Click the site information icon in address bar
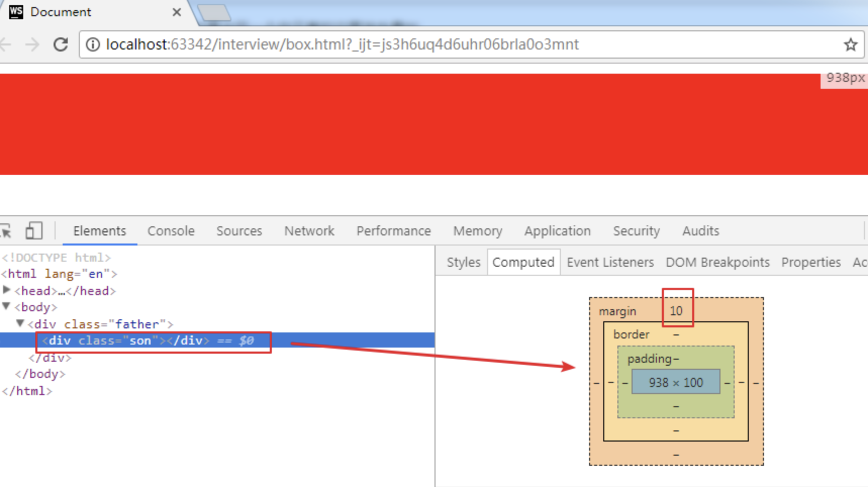The height and width of the screenshot is (487, 868). point(93,44)
